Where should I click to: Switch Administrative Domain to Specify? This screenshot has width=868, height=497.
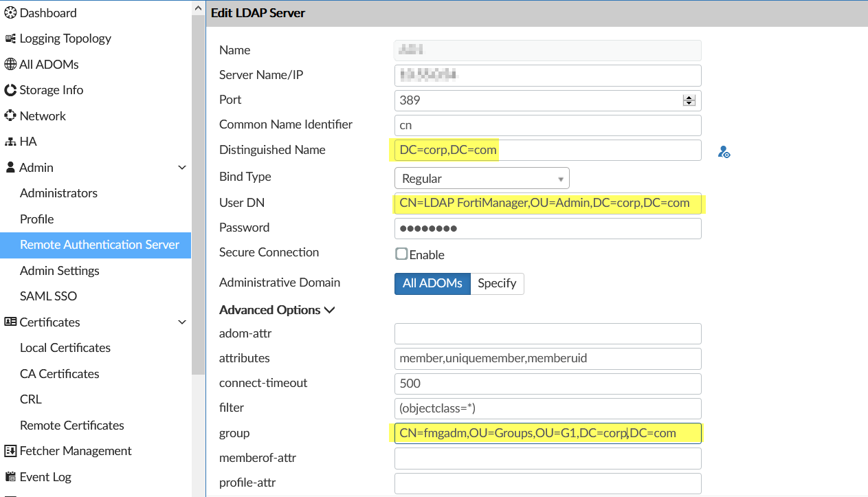[497, 283]
